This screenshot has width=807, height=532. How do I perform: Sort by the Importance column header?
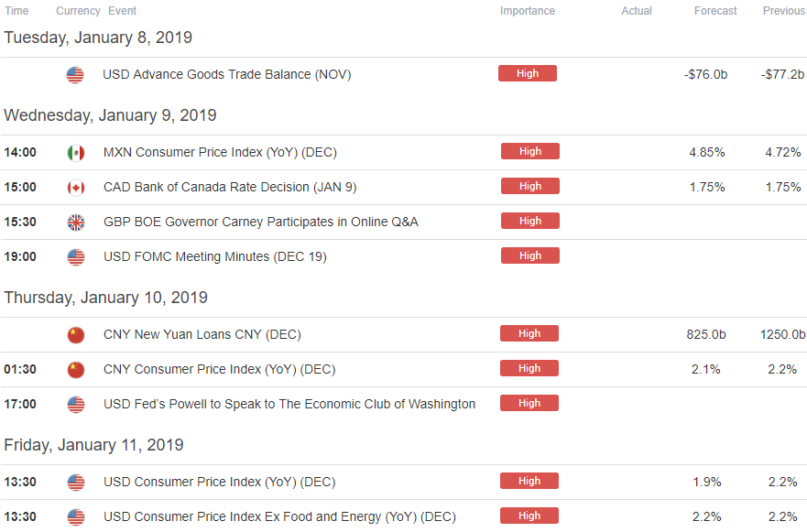(528, 11)
